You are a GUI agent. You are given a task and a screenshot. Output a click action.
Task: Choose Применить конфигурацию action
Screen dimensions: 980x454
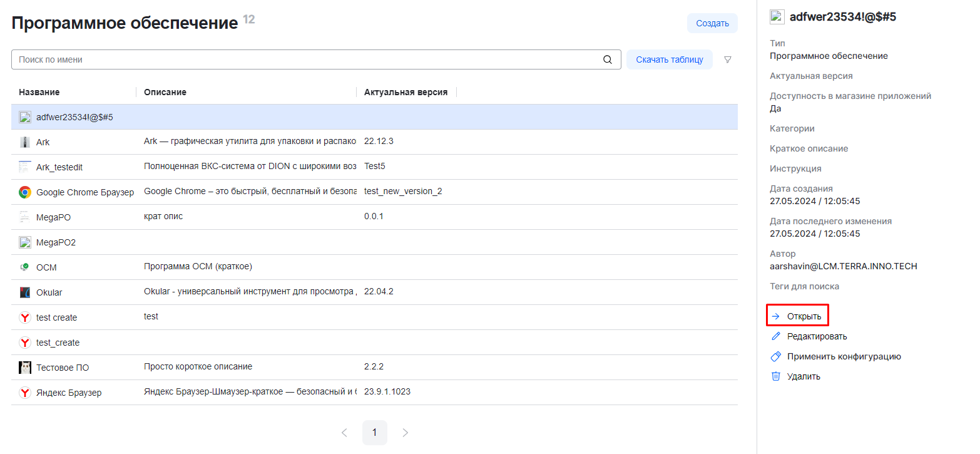pyautogui.click(x=844, y=356)
